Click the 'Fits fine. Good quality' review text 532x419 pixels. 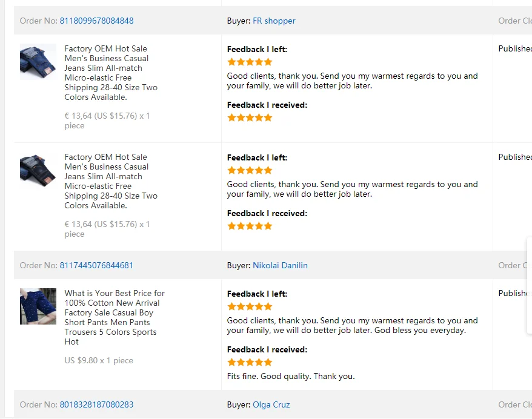point(291,376)
